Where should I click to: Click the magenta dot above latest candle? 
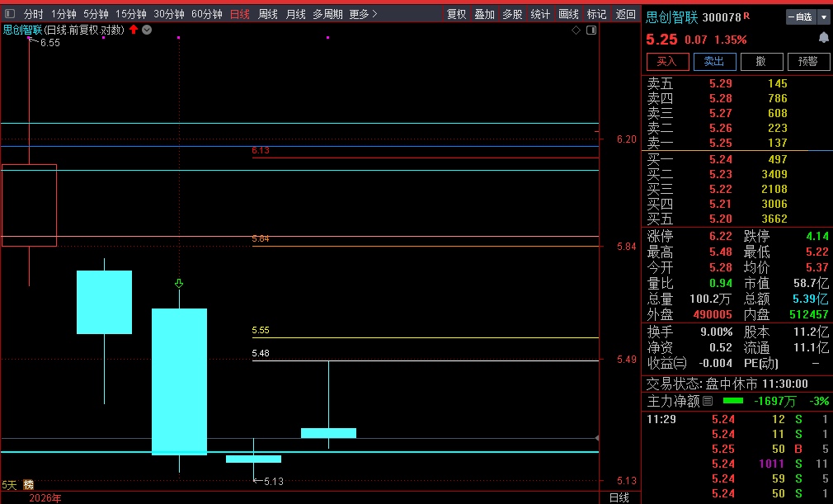click(x=327, y=38)
